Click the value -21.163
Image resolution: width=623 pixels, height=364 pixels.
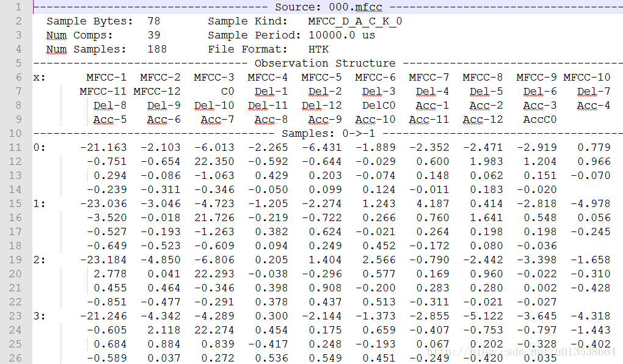pos(103,148)
